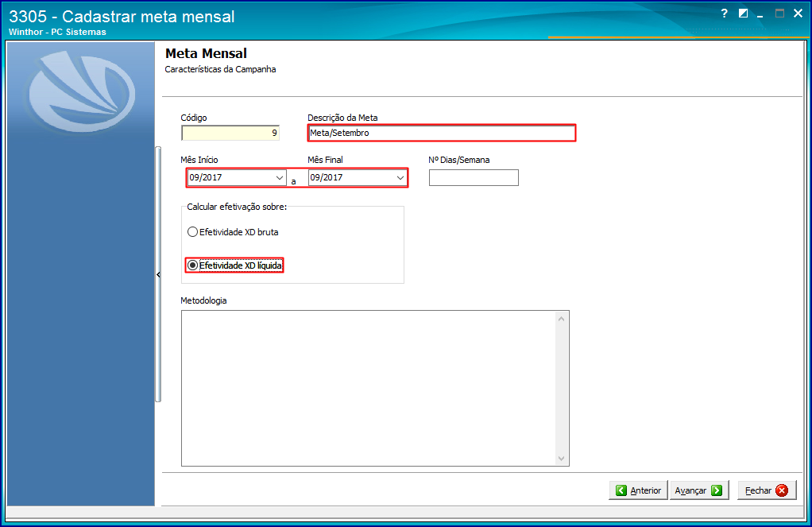
Task: Close the window with the X icon
Action: coord(798,14)
